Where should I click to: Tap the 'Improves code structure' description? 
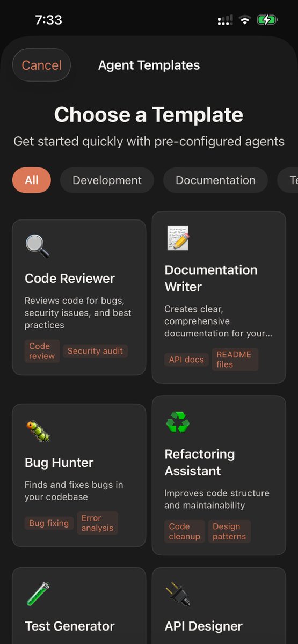pos(217,499)
